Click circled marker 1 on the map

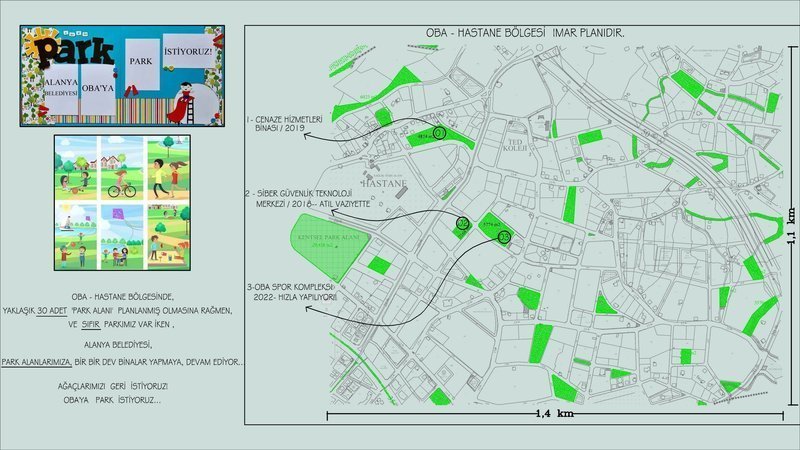[x=439, y=133]
